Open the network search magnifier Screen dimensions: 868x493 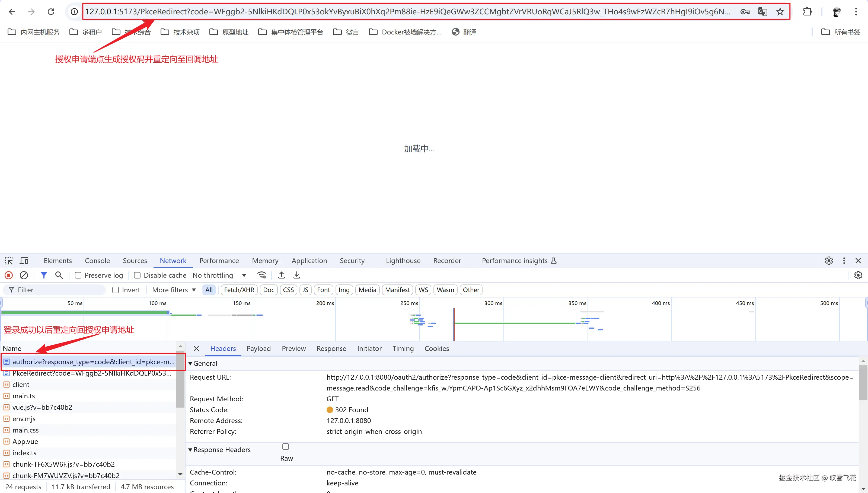point(59,275)
